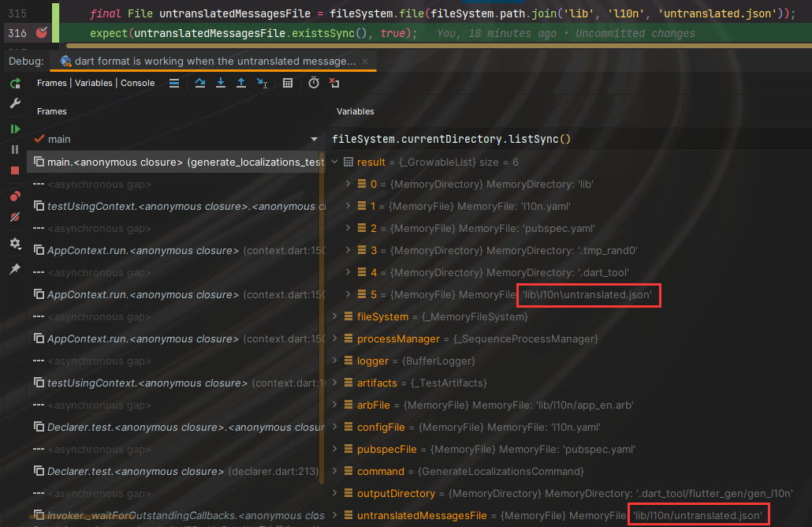Image resolution: width=812 pixels, height=527 pixels.
Task: Expand item 1 l10n.yaml entry
Action: [348, 206]
